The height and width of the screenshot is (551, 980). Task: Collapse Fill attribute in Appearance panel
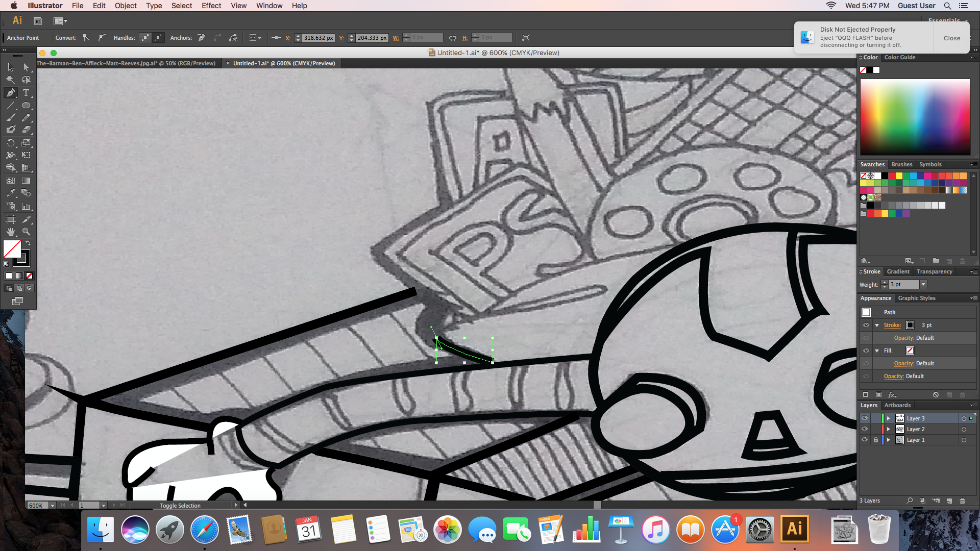877,350
